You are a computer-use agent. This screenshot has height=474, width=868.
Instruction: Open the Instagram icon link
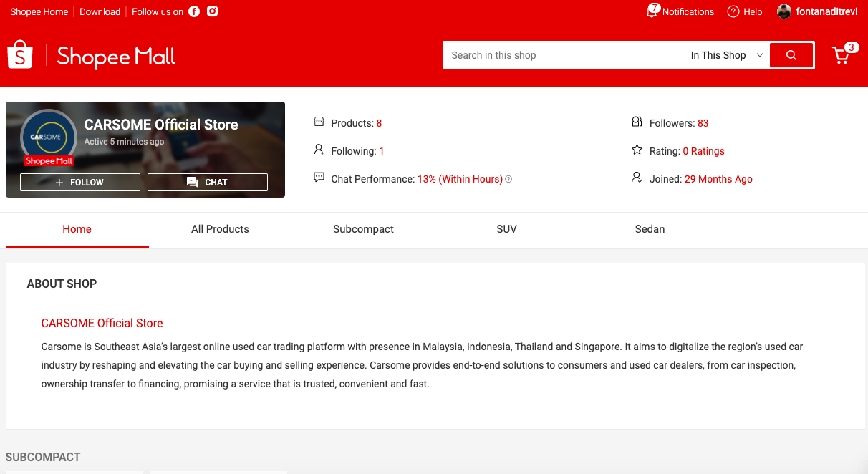tap(212, 11)
